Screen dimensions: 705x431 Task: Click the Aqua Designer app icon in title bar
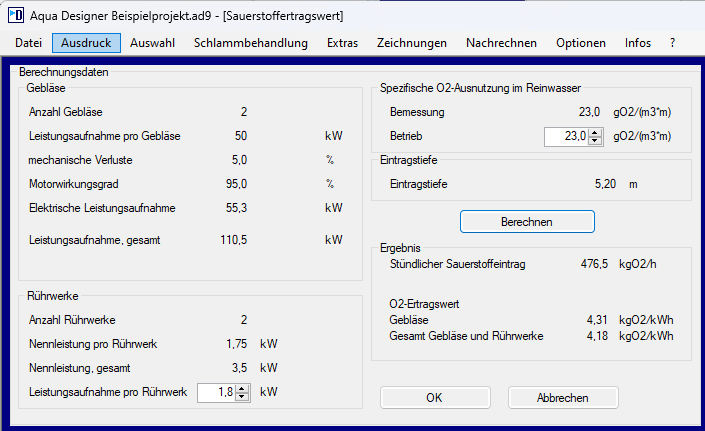15,15
